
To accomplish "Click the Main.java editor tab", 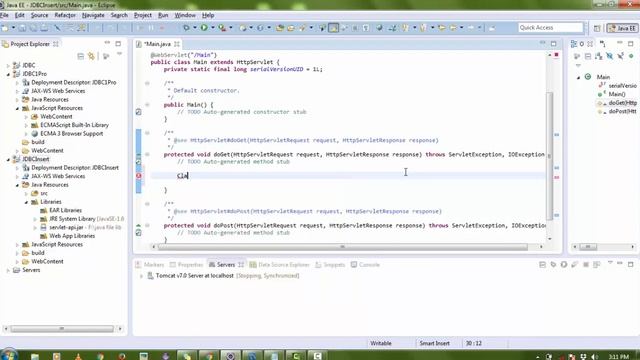I will click(157, 44).
